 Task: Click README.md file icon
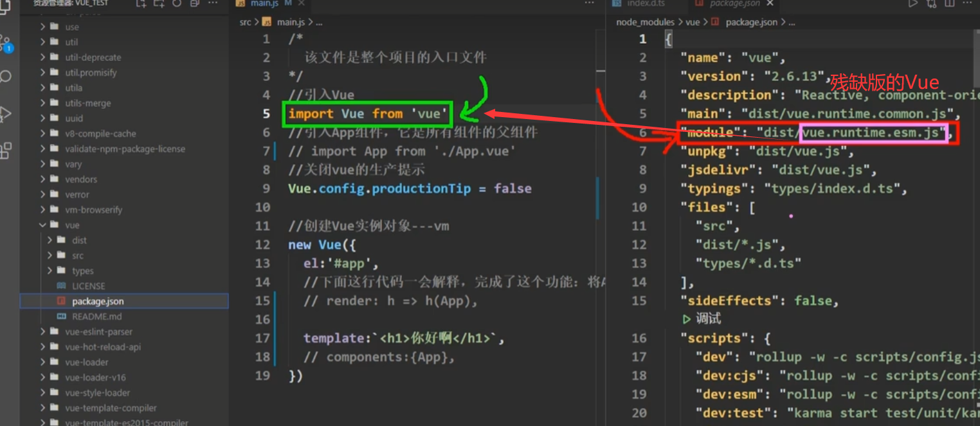click(x=62, y=316)
